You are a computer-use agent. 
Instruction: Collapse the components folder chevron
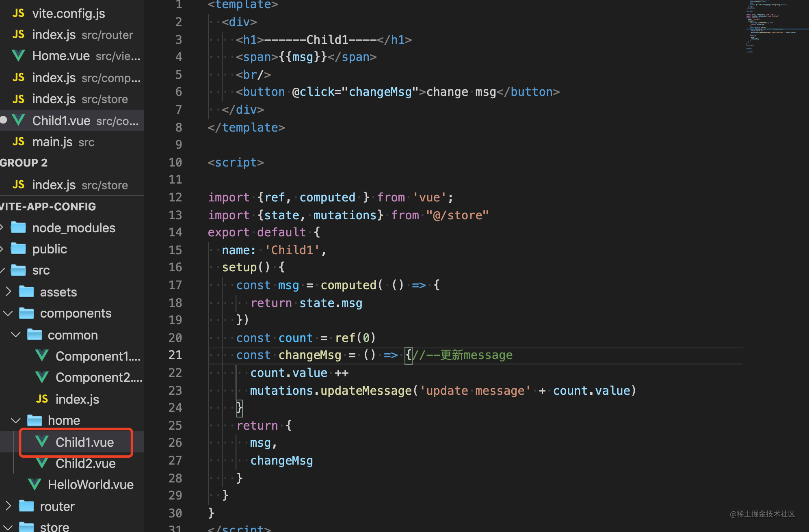pos(8,313)
